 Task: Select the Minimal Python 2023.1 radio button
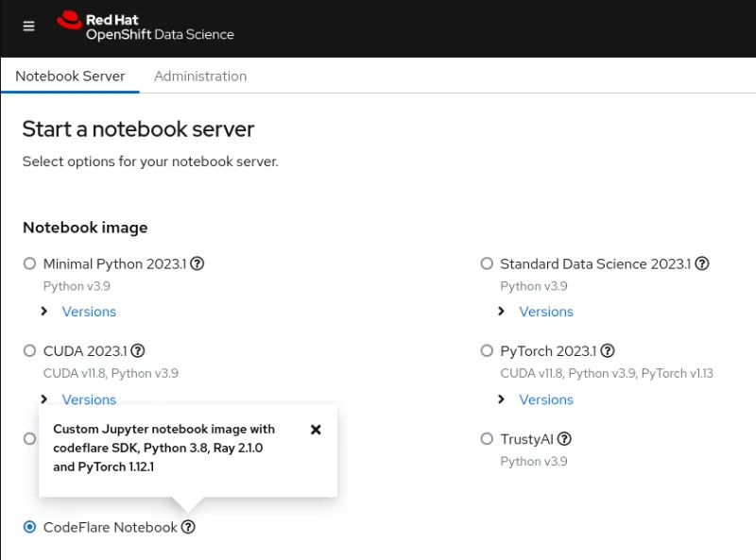29,263
